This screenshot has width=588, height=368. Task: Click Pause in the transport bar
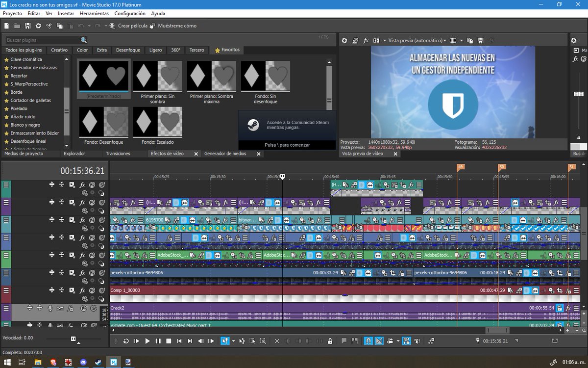click(x=158, y=341)
